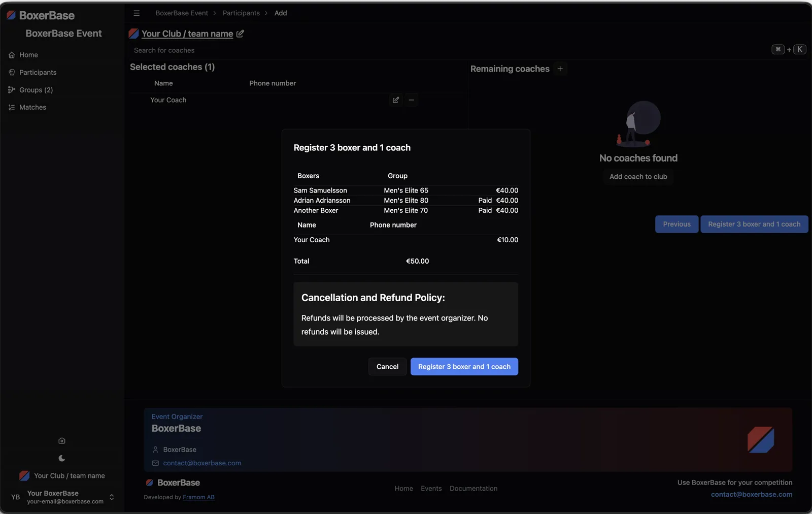This screenshot has height=514, width=812.
Task: Click the edit icon for Your Coach
Action: click(x=396, y=100)
